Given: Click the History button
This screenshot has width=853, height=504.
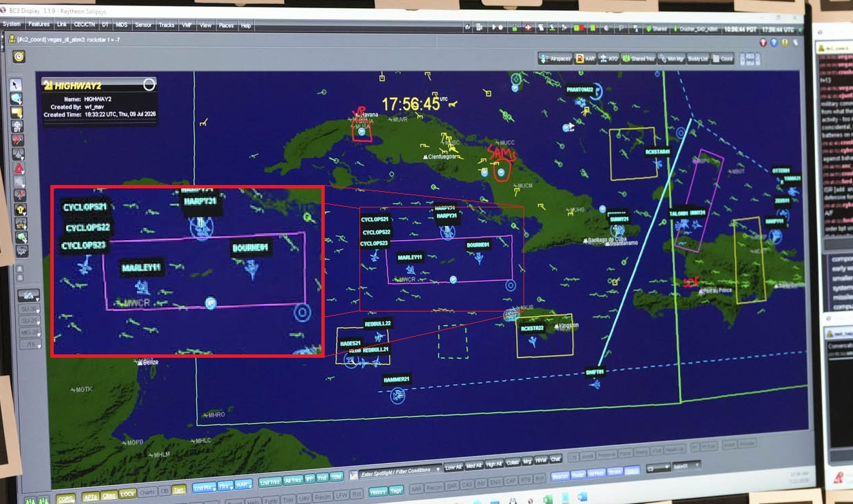Looking at the screenshot, I should 378,491.
